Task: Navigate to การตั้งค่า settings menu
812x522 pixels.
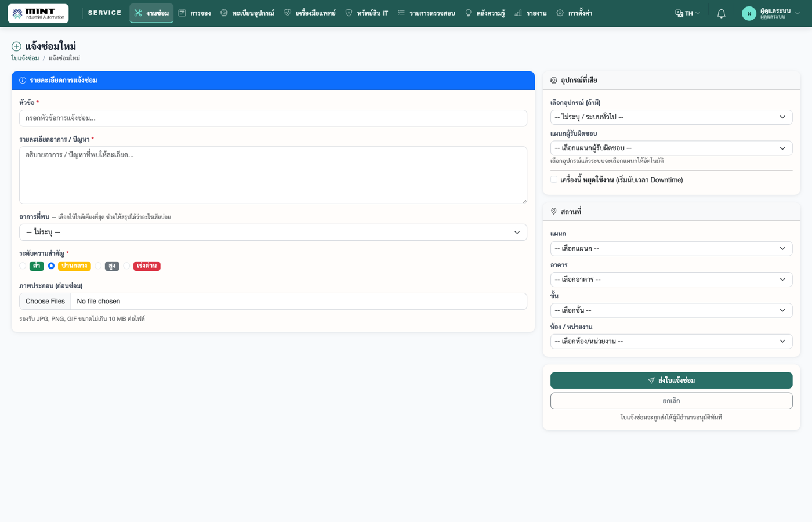Action: (574, 13)
